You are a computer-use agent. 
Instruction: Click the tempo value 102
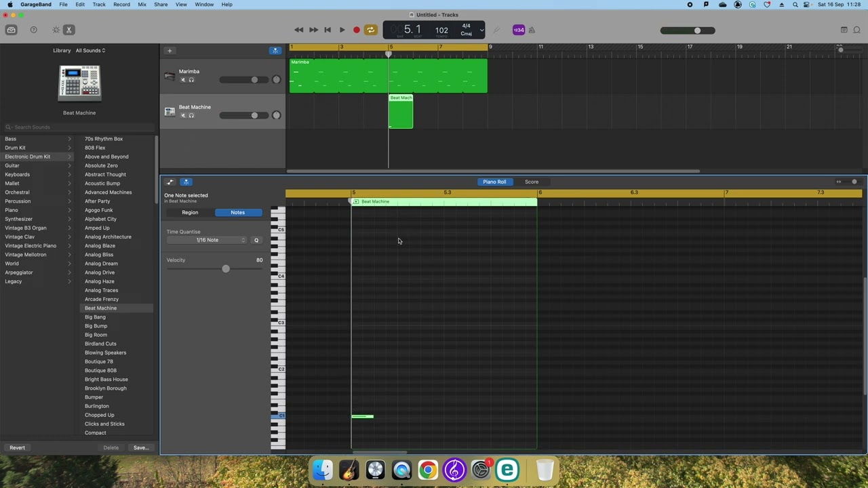pyautogui.click(x=441, y=30)
